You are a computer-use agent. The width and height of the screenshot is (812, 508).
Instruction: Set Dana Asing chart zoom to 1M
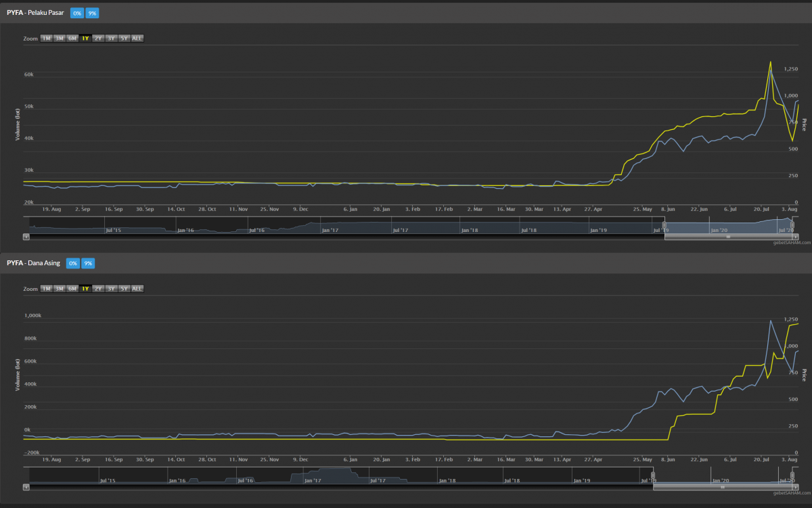click(x=47, y=289)
